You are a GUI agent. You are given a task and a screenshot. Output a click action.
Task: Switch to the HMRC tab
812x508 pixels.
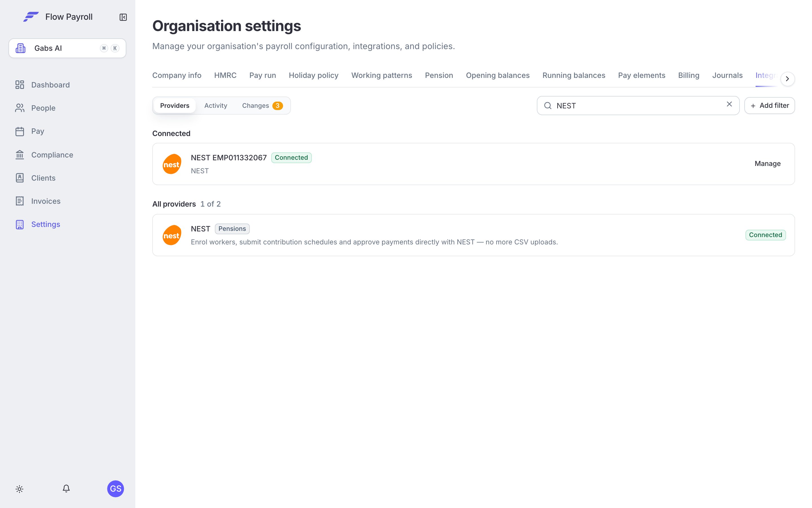pos(225,75)
